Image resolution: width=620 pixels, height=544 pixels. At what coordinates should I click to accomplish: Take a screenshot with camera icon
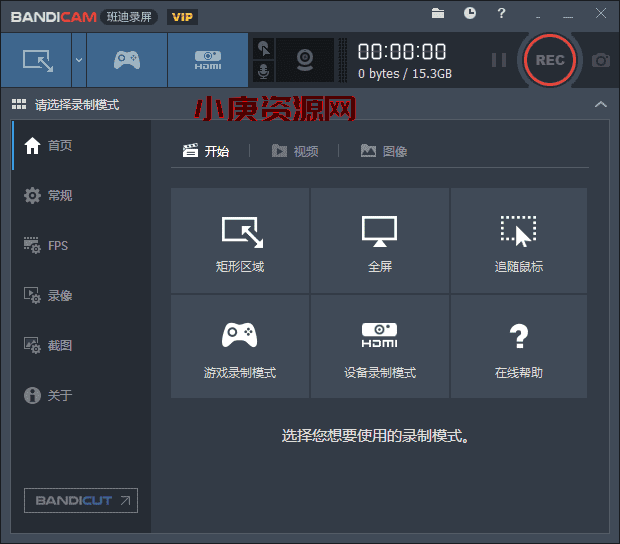click(600, 60)
